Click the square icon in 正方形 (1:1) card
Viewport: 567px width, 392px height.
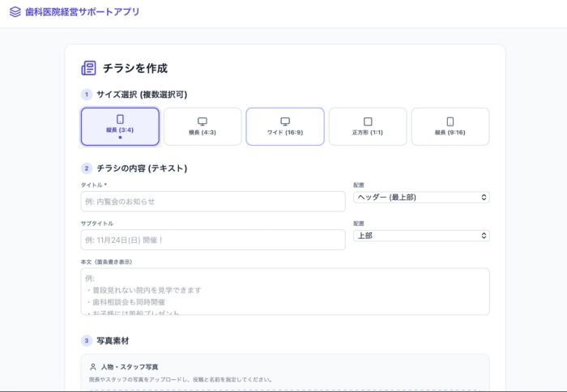368,121
